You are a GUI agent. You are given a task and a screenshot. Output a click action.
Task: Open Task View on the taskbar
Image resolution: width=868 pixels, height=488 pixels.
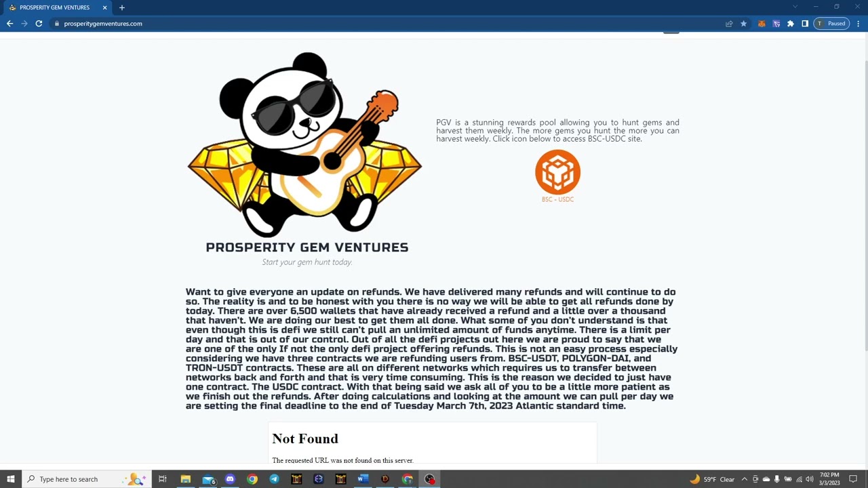pyautogui.click(x=163, y=479)
